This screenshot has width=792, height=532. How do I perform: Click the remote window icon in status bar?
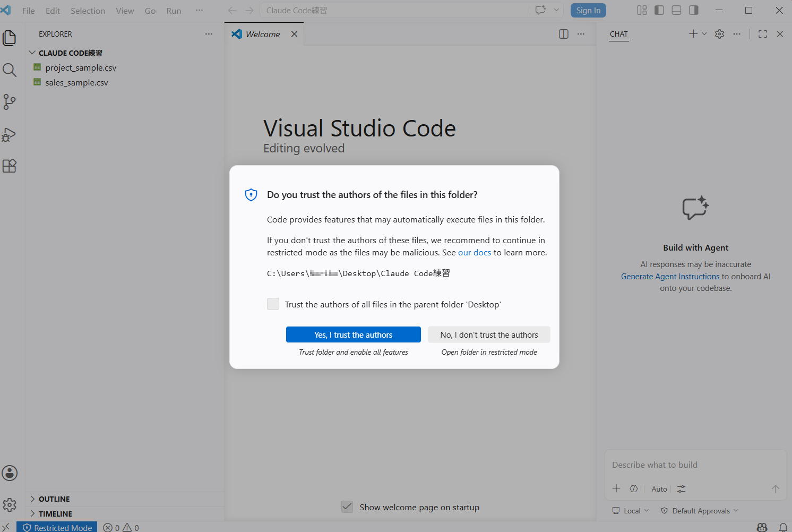(6, 527)
